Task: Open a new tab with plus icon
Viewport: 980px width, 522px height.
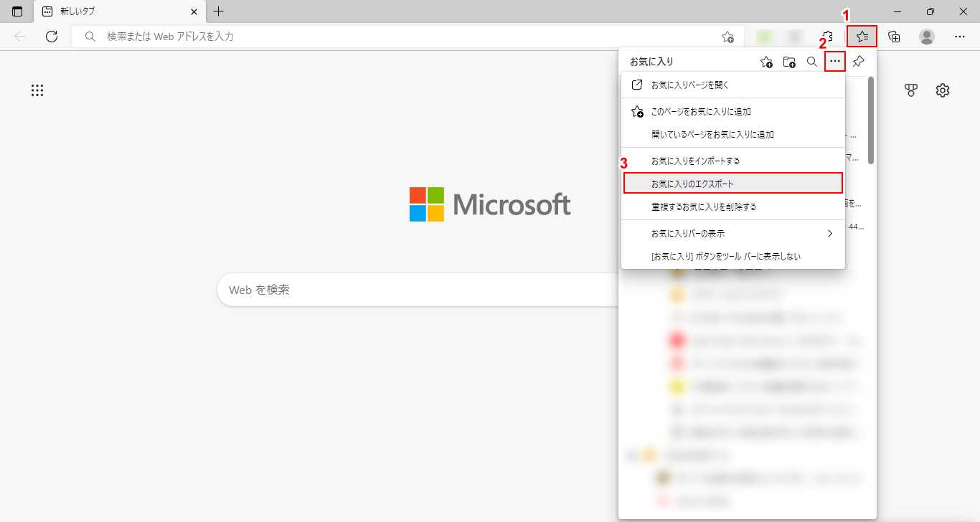Action: click(219, 11)
